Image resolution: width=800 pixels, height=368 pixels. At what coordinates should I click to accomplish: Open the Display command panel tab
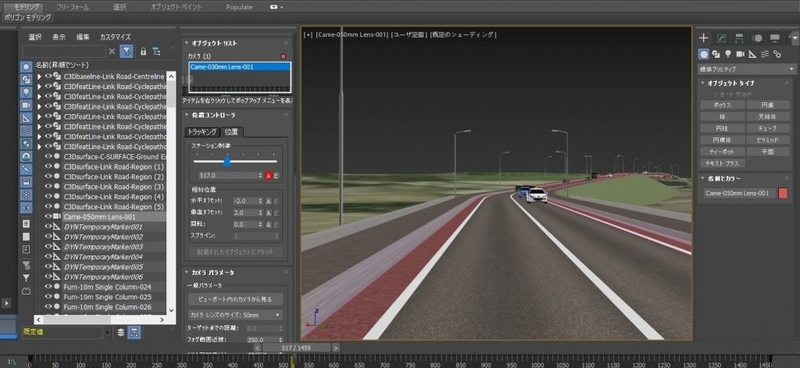tap(775, 38)
